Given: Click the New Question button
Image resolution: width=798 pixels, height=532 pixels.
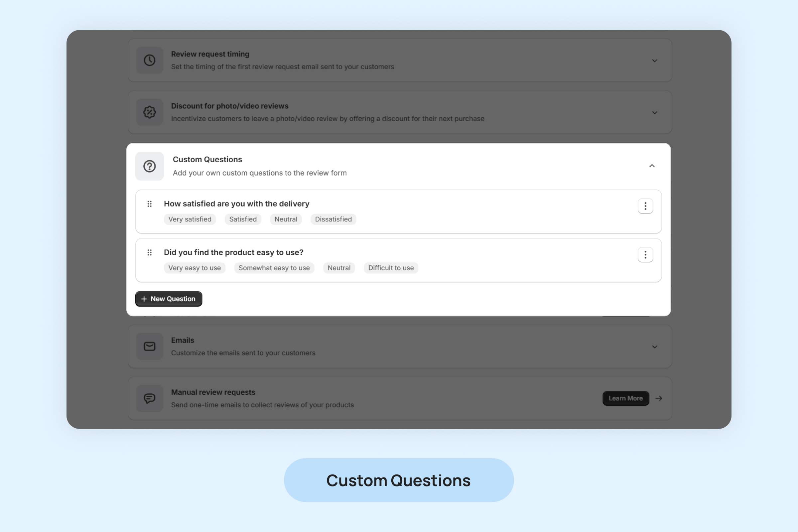Looking at the screenshot, I should pyautogui.click(x=169, y=299).
